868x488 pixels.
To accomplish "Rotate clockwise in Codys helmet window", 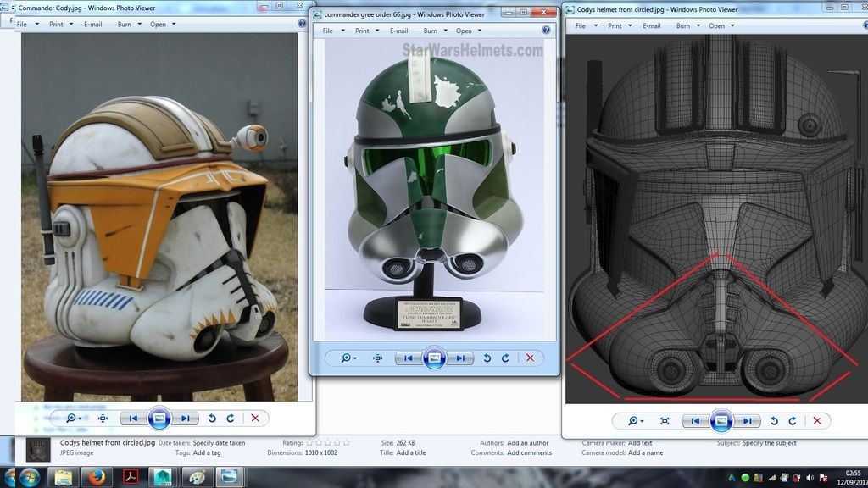I will pyautogui.click(x=793, y=421).
